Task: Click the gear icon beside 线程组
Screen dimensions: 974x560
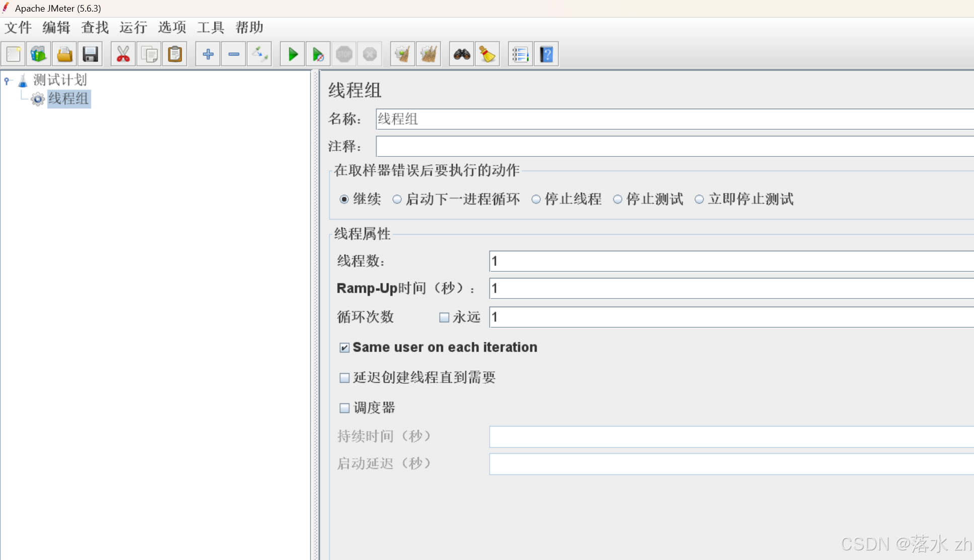Action: pyautogui.click(x=38, y=99)
